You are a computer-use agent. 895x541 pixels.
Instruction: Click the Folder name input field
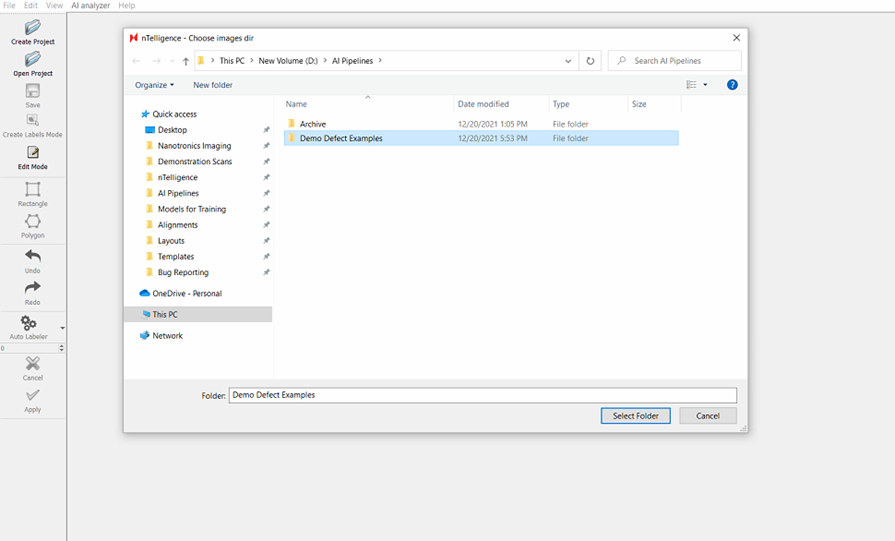(x=482, y=395)
